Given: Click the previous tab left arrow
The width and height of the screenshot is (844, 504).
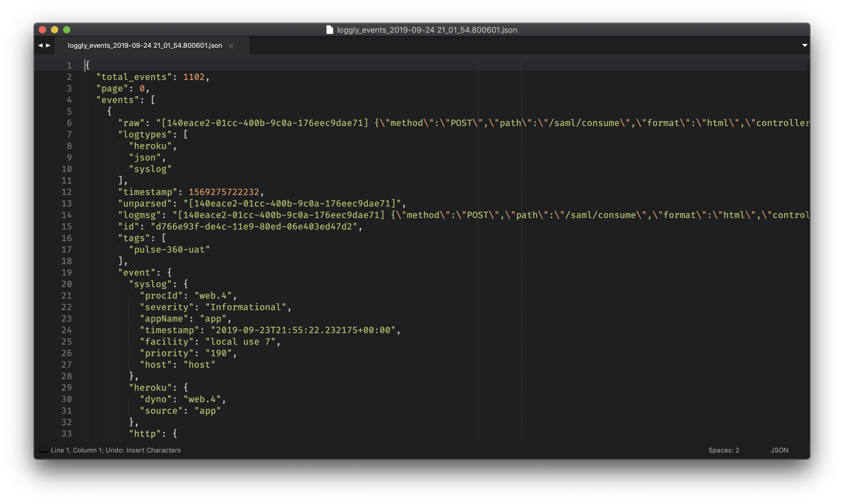Looking at the screenshot, I should click(40, 46).
